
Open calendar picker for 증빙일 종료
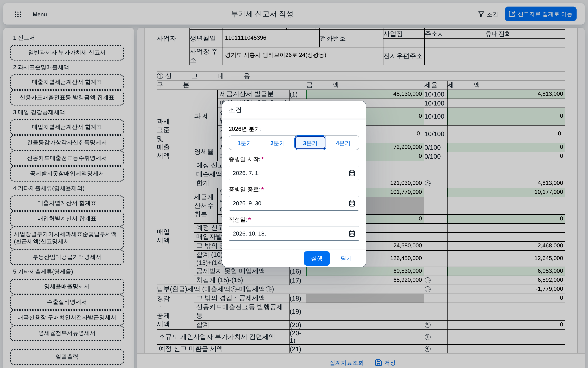point(352,203)
